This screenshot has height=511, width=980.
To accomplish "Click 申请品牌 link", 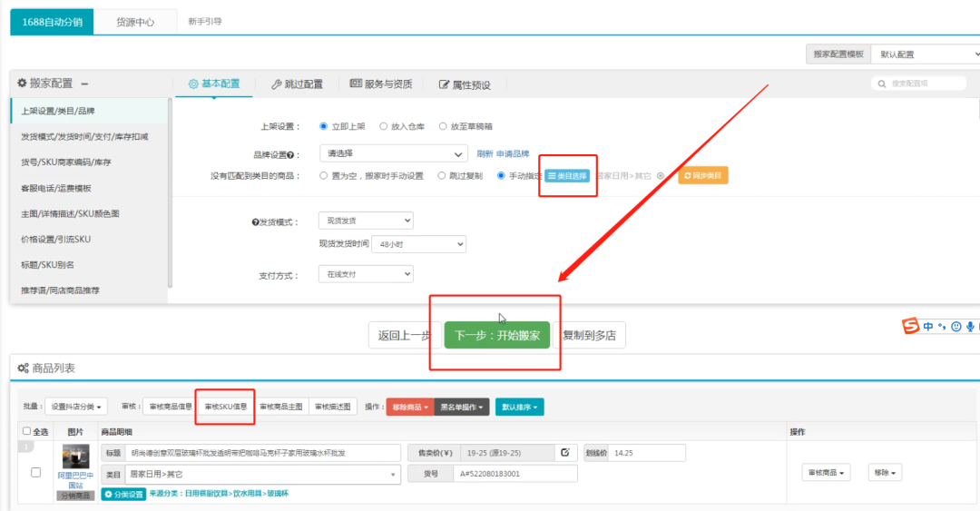I will coord(513,154).
